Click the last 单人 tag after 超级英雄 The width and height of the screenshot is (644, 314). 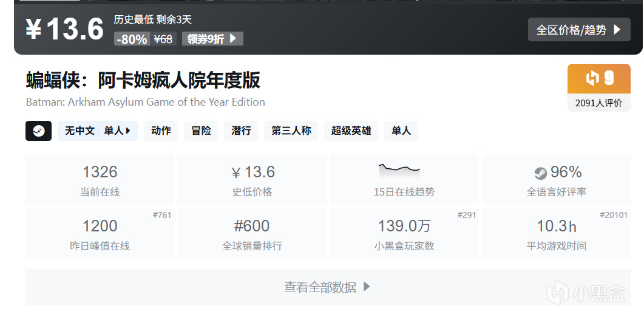401,131
